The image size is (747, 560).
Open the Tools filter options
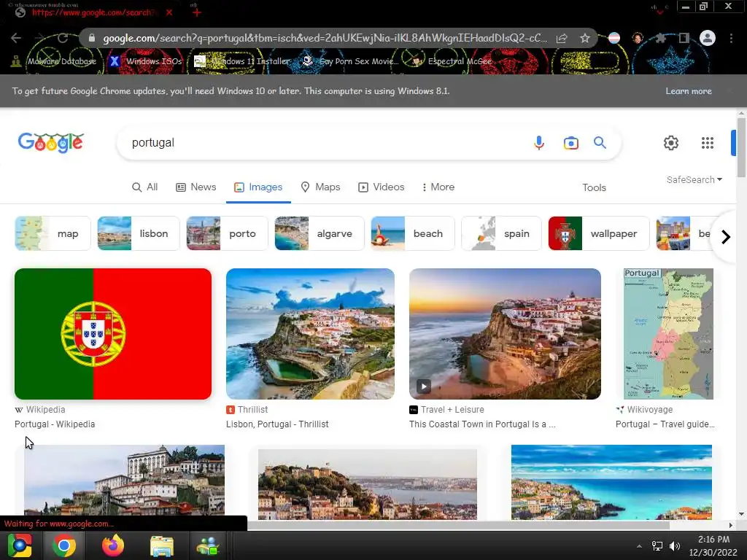pyautogui.click(x=594, y=187)
